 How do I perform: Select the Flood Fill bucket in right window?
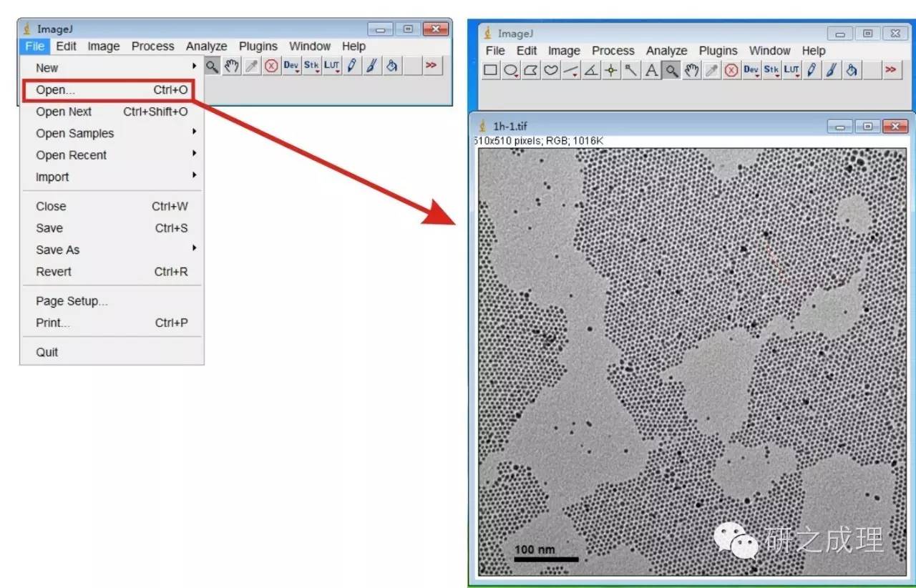coord(851,69)
